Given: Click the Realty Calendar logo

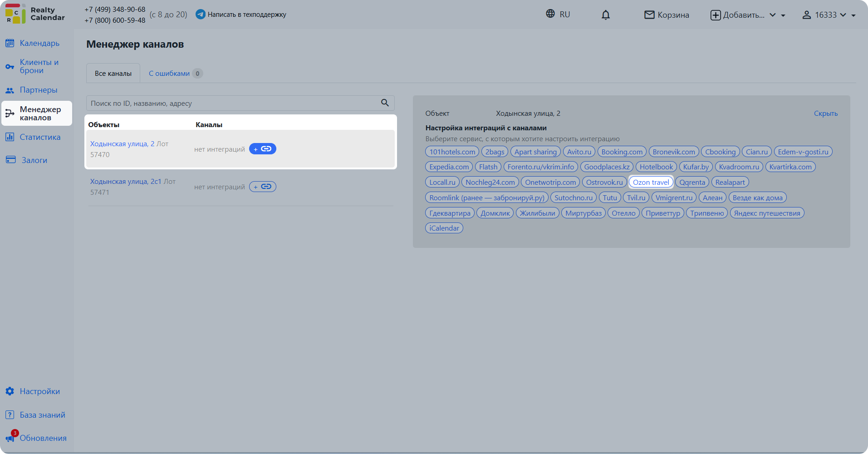Looking at the screenshot, I should click(x=35, y=14).
